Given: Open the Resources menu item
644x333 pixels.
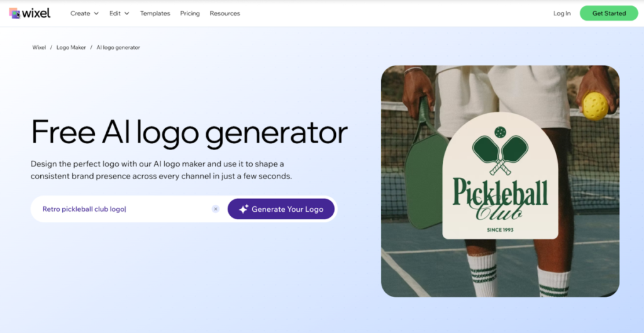Looking at the screenshot, I should pyautogui.click(x=225, y=14).
